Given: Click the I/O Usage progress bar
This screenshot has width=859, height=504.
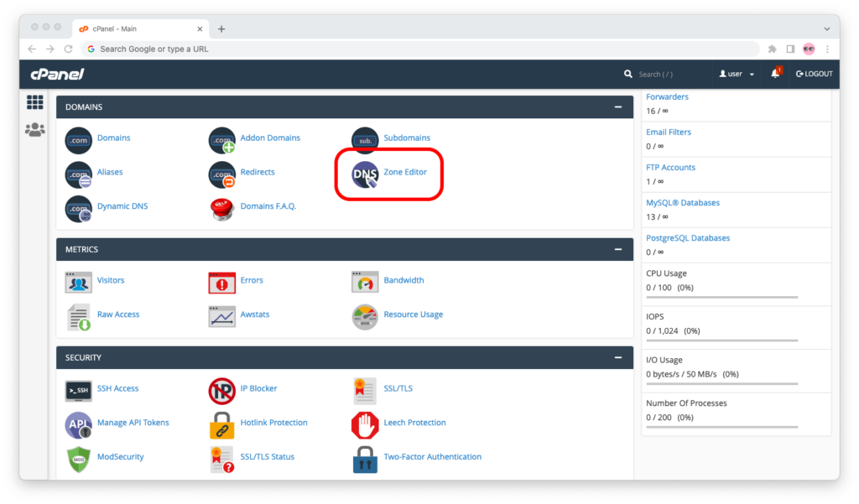Looking at the screenshot, I should tap(722, 384).
